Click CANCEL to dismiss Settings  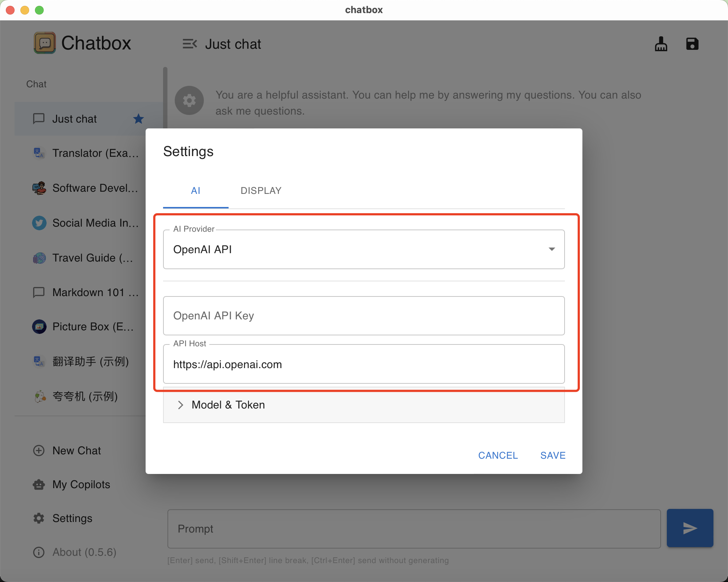498,455
